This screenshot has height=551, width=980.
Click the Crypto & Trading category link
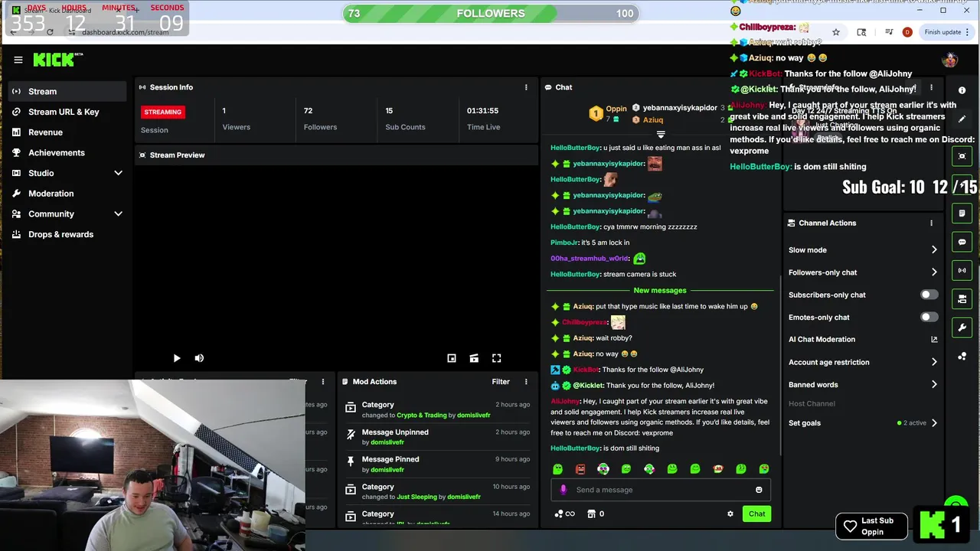click(422, 416)
